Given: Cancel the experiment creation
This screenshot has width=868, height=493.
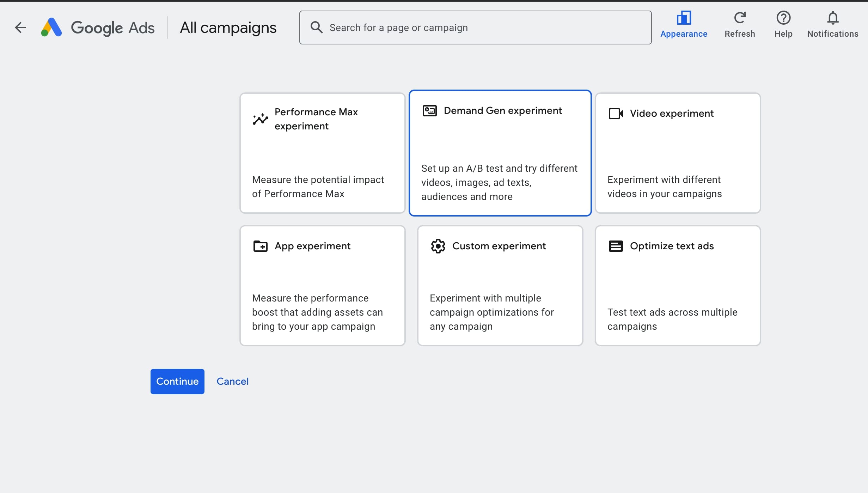Looking at the screenshot, I should click(232, 381).
